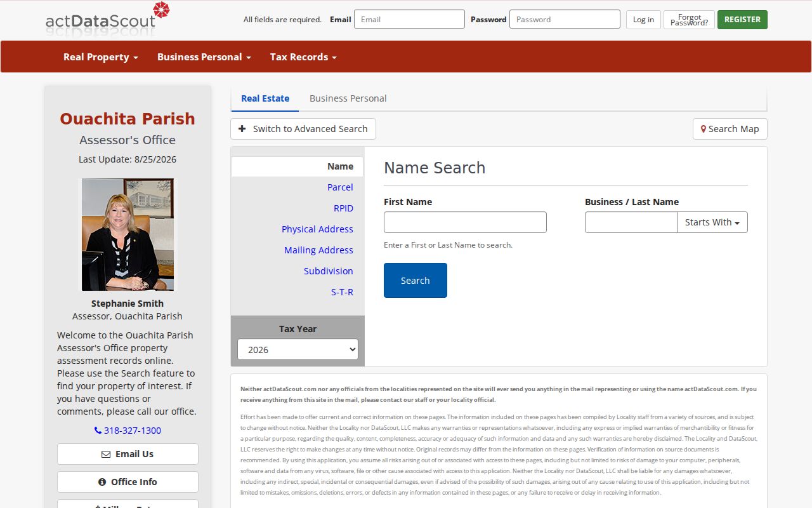Click the Ouachita Parish heading
Screen dimensions: 812x508
tap(128, 119)
